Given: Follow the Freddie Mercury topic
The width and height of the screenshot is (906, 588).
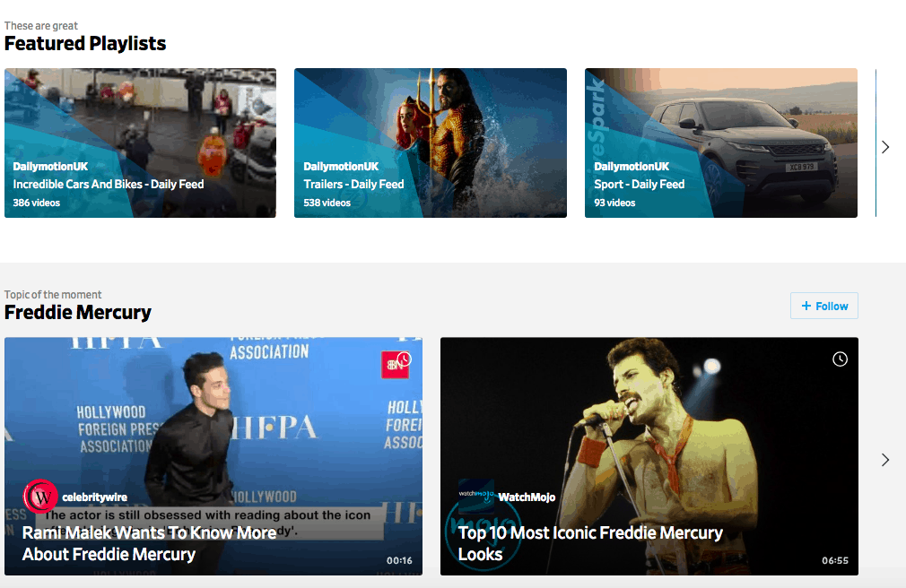Looking at the screenshot, I should click(x=824, y=306).
